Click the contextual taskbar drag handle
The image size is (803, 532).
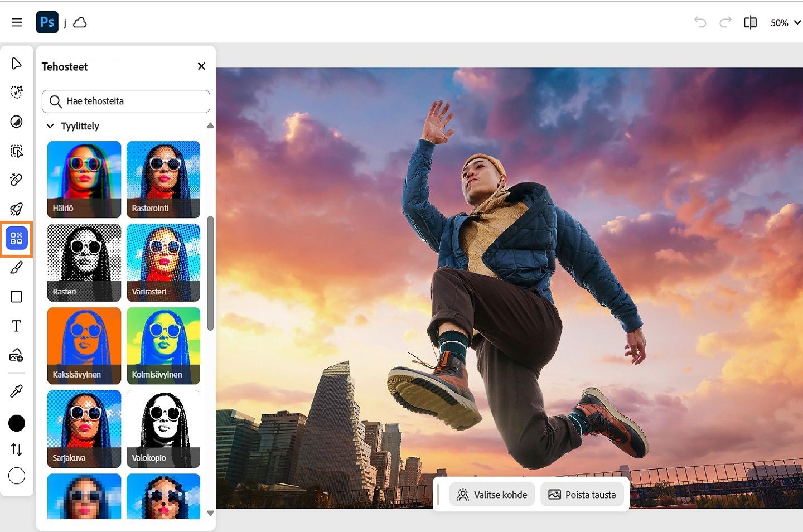coord(438,495)
